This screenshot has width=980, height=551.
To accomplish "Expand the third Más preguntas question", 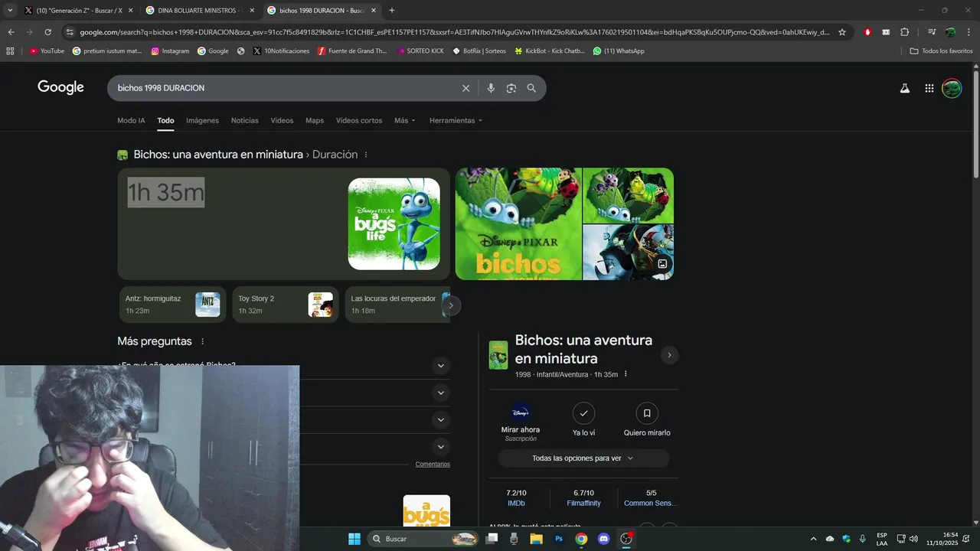I will pos(440,419).
